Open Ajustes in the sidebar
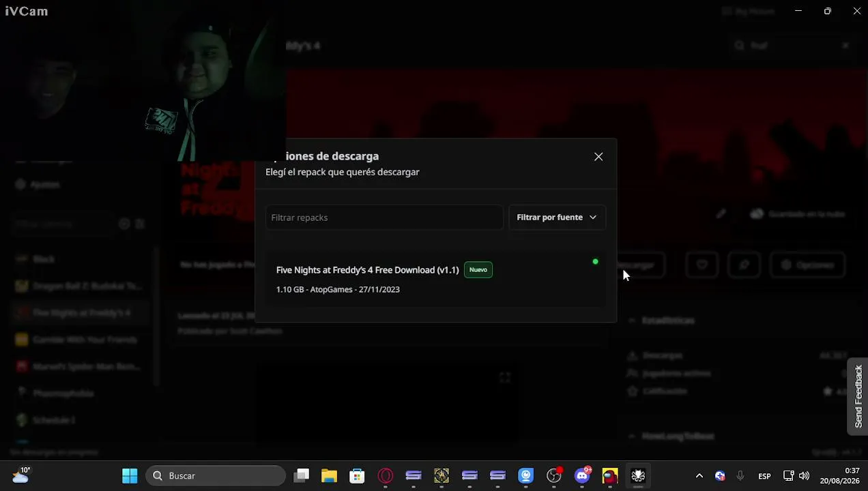The height and width of the screenshot is (491, 868). coord(40,184)
